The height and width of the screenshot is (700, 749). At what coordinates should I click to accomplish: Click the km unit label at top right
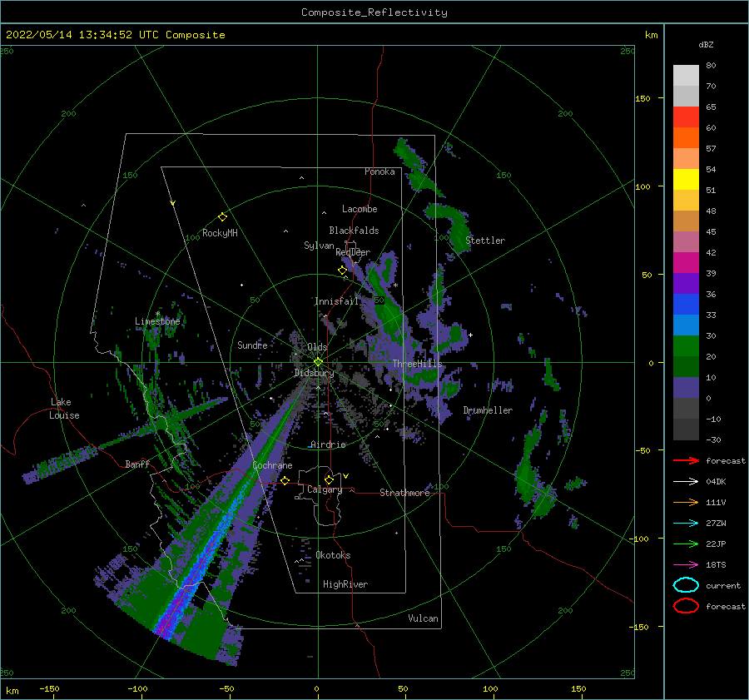point(651,35)
